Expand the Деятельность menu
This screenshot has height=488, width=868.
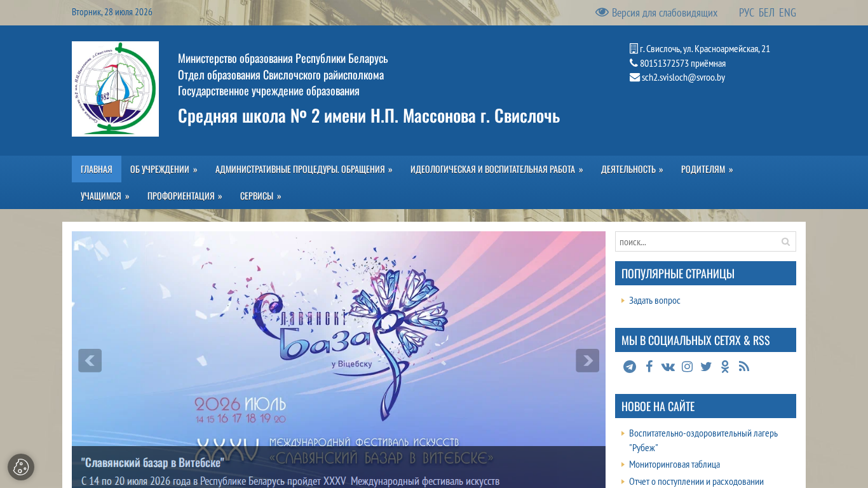pyautogui.click(x=632, y=169)
